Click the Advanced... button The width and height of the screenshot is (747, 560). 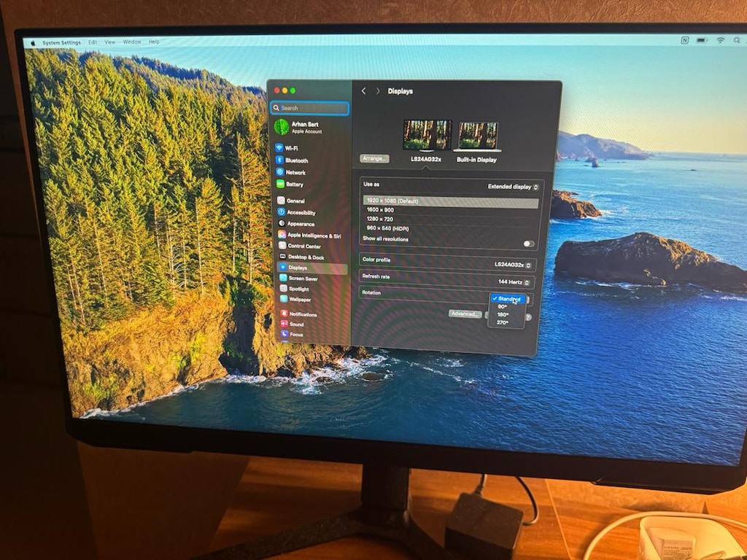click(465, 314)
